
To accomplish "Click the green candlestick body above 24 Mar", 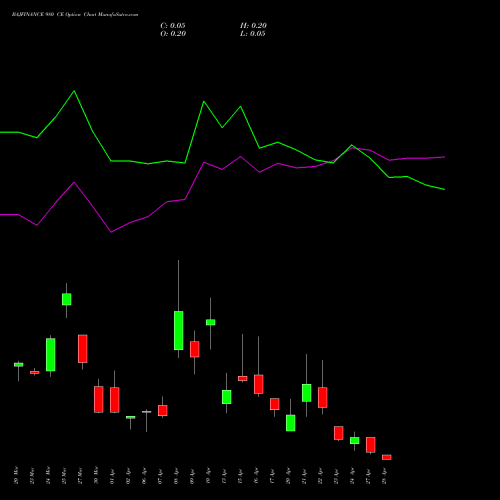I will pos(51,354).
